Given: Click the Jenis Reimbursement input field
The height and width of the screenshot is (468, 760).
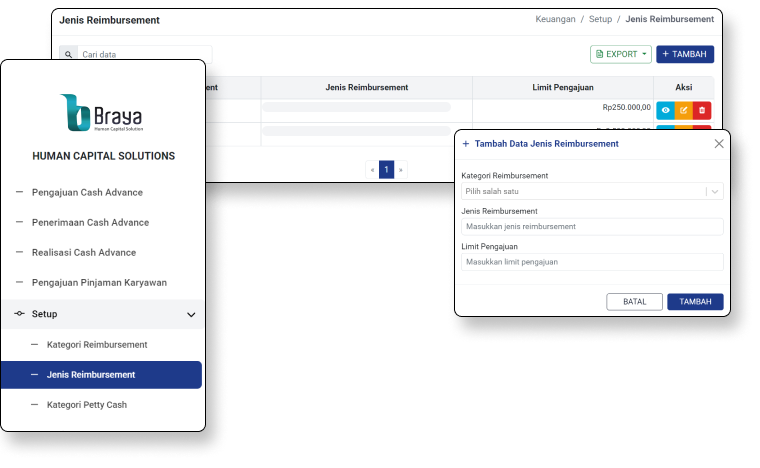Looking at the screenshot, I should 592,227.
